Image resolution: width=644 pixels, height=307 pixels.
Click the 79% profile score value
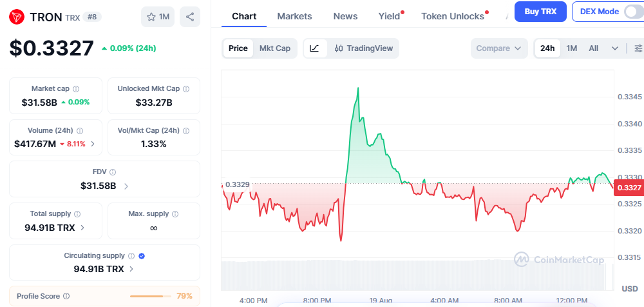[184, 296]
